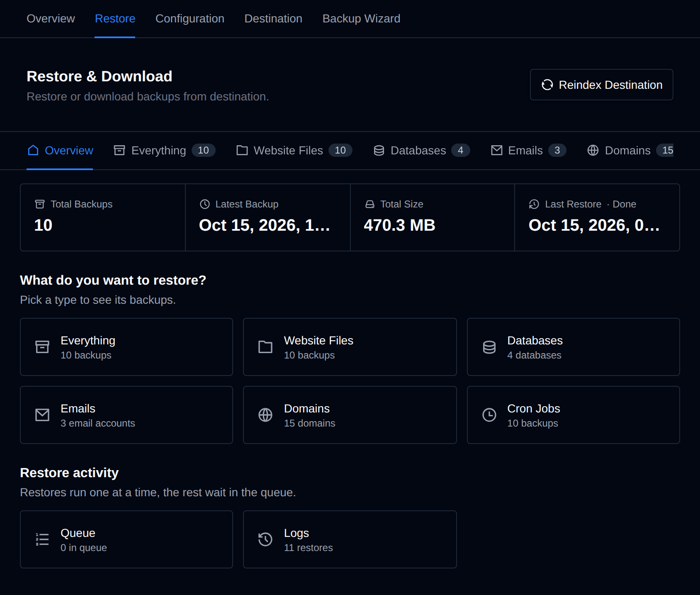The height and width of the screenshot is (595, 700).
Task: Click the globe icon beside Domains tab
Action: (593, 150)
